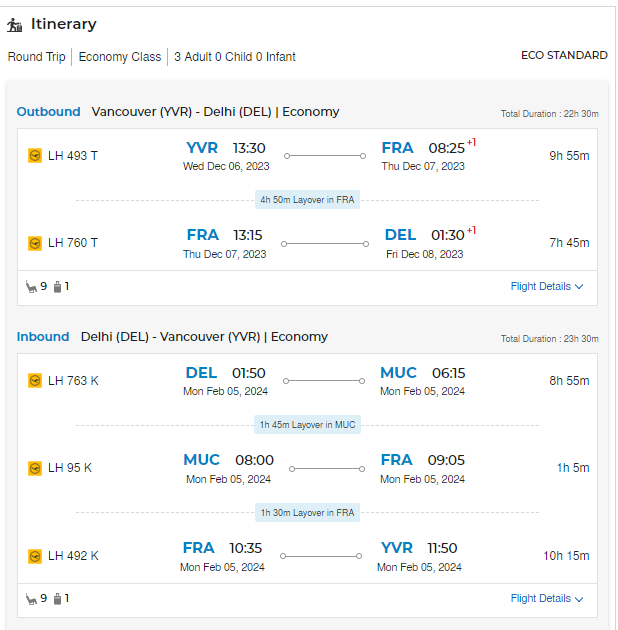
Task: Click the 1h 30m Layover in FRA badge
Action: pos(307,513)
